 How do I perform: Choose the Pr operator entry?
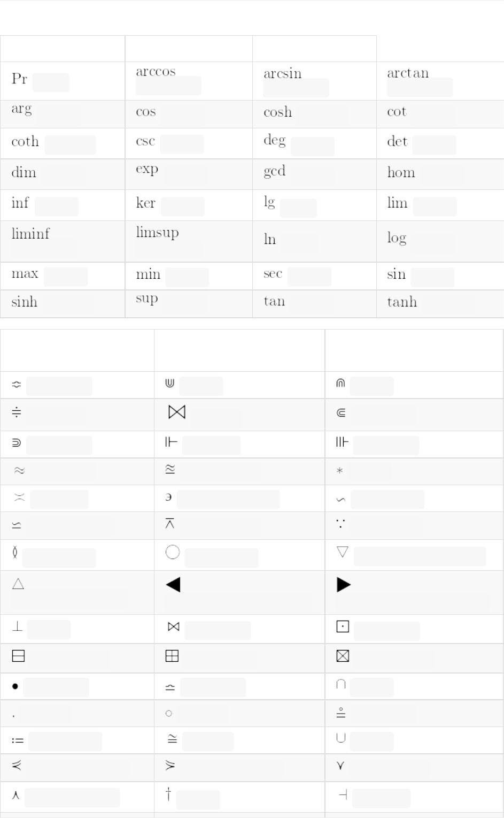[x=19, y=79]
